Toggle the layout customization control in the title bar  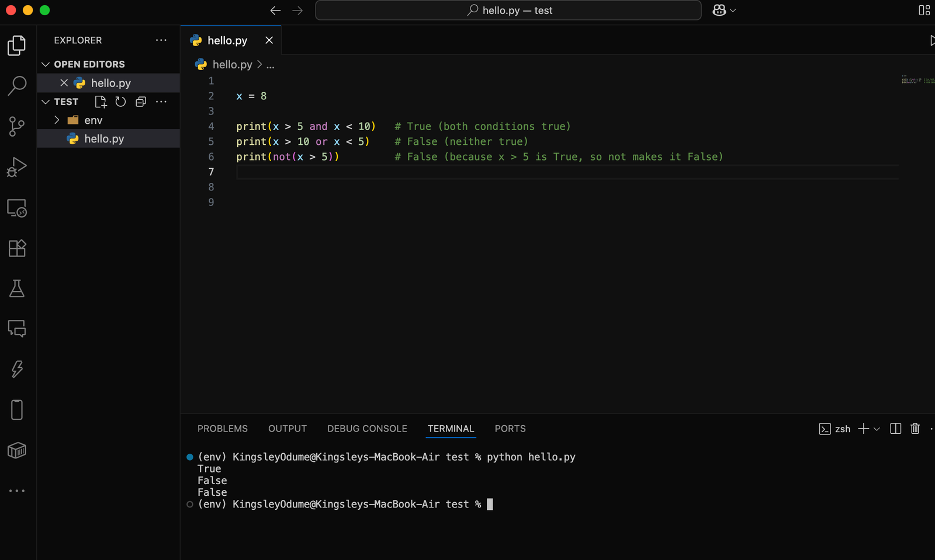coord(923,10)
